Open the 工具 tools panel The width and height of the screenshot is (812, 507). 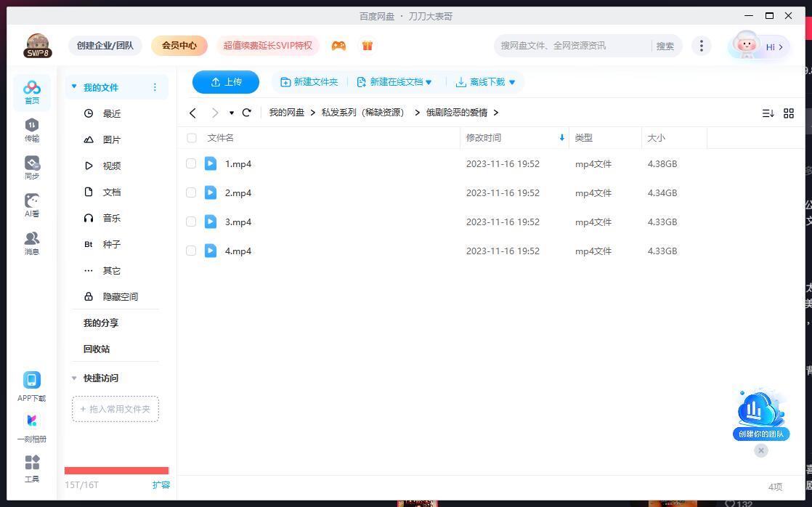31,469
